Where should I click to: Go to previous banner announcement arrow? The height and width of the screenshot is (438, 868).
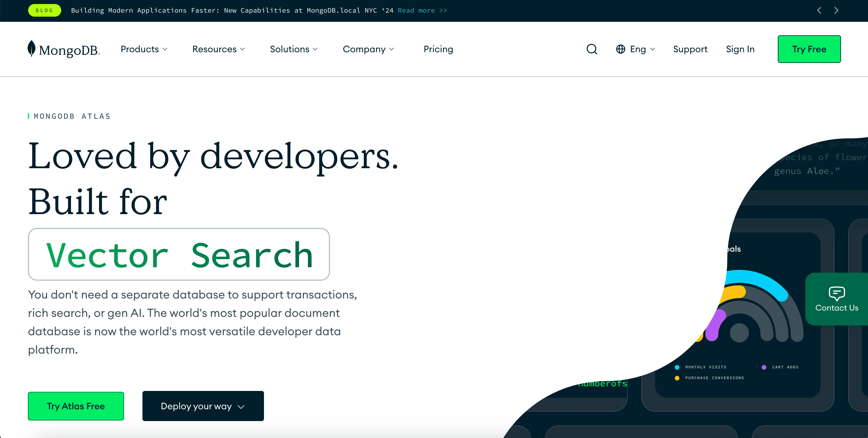[x=819, y=10]
